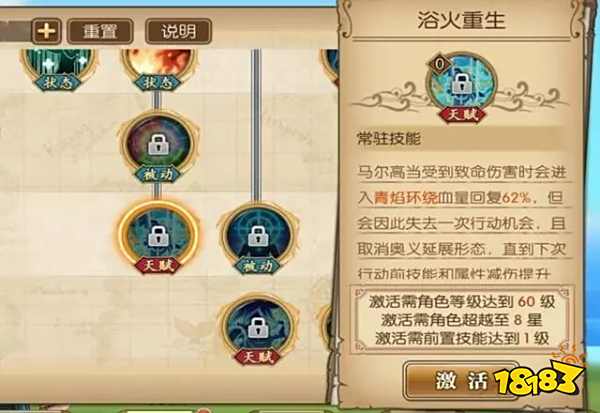This screenshot has height=413, width=600.
Task: Click the partially visible skill node at top right edge
Action: tap(329, 67)
